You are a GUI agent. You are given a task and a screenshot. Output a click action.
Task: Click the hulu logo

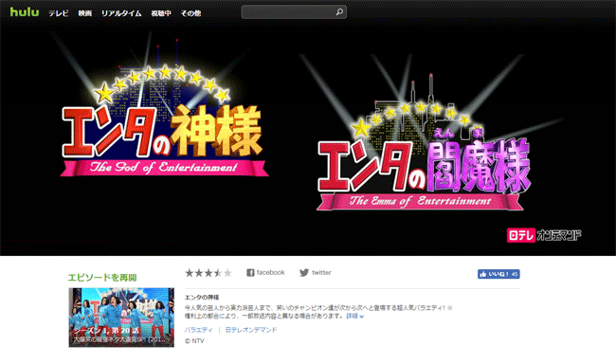click(x=25, y=12)
